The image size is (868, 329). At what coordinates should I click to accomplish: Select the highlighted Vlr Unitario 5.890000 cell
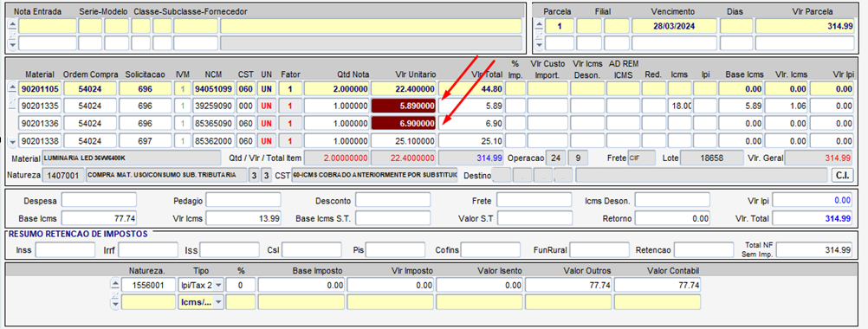(x=404, y=106)
